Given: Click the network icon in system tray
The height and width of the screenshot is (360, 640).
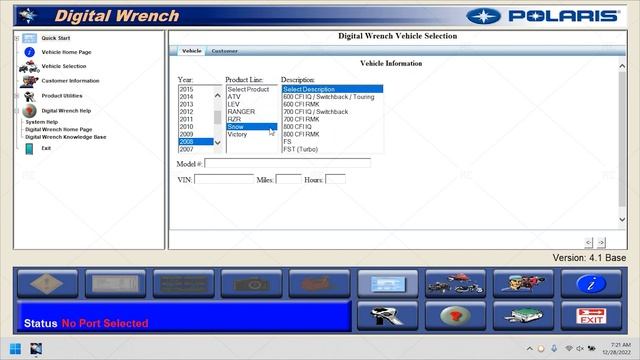Looking at the screenshot, I should click(569, 349).
